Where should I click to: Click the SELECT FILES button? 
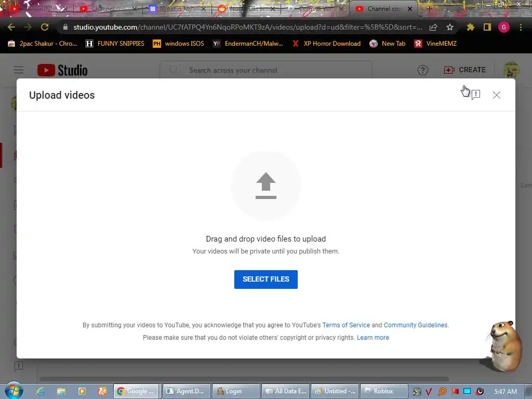click(x=265, y=279)
